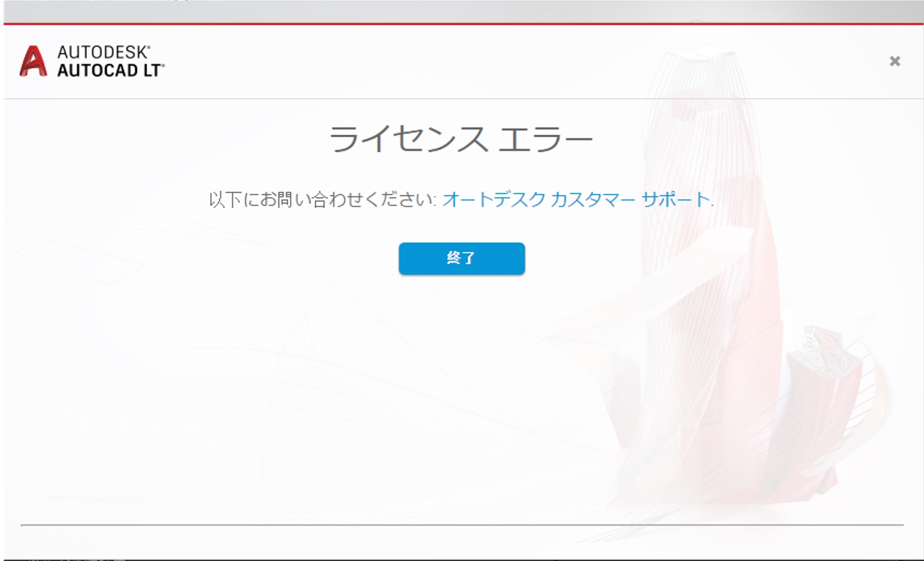Click the Autodesk AutoCAD LT logo

pos(92,61)
